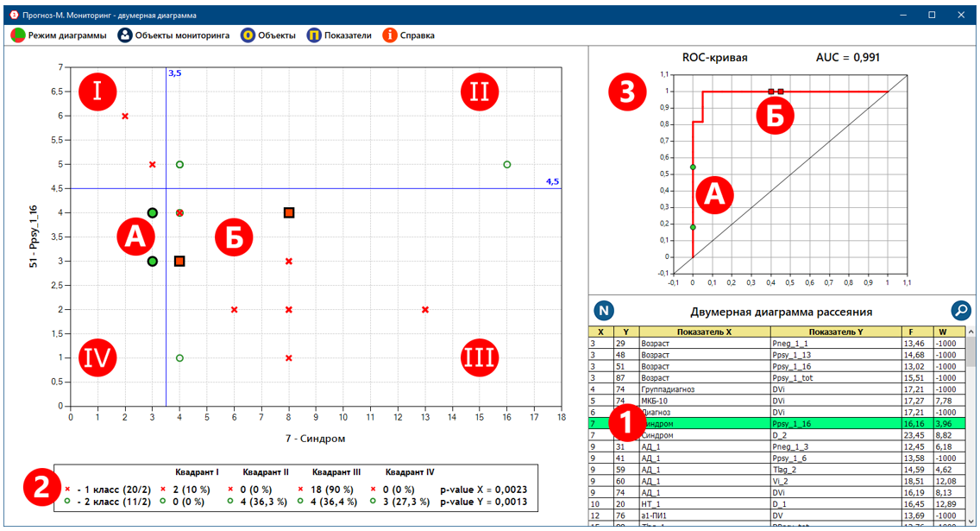Click the Объекты toolbar item
Screen dimensions: 980x531
tap(267, 35)
